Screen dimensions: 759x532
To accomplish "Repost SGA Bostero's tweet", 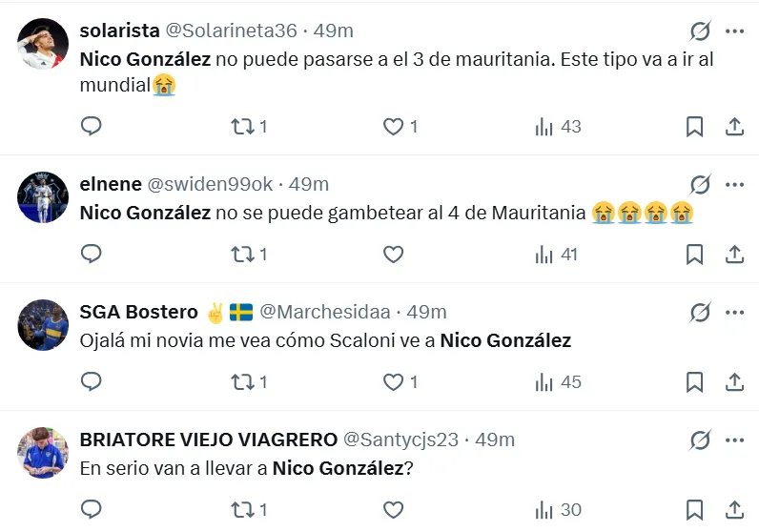I will pos(242,382).
